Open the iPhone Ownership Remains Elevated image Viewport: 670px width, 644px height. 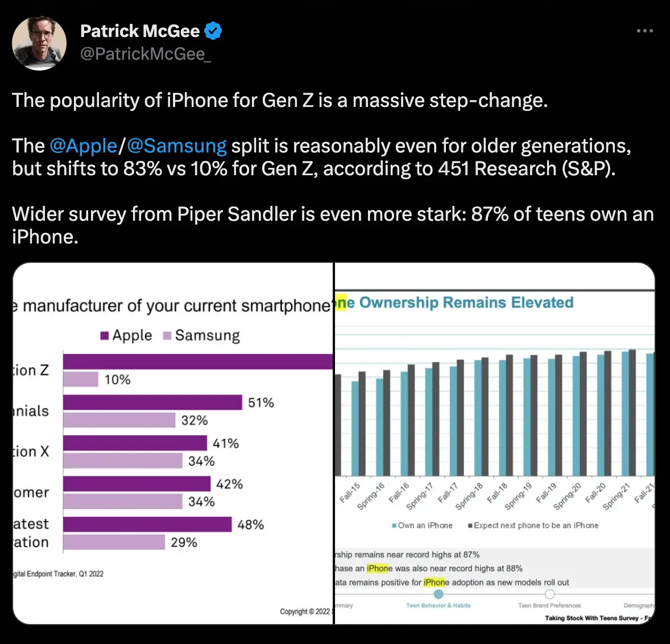click(x=495, y=444)
